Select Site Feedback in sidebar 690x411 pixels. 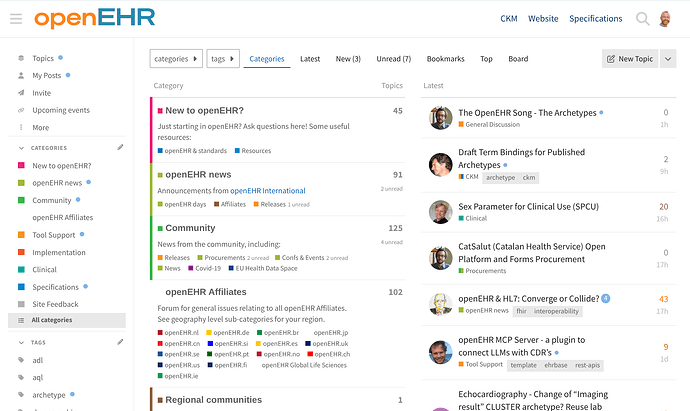(x=55, y=304)
